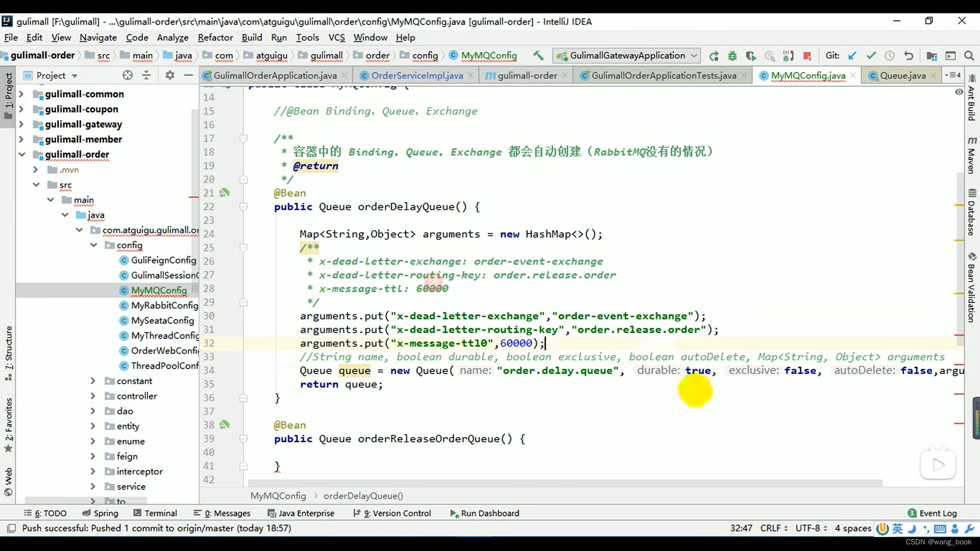The width and height of the screenshot is (980, 551).
Task: Expand the config package folder
Action: 93,245
